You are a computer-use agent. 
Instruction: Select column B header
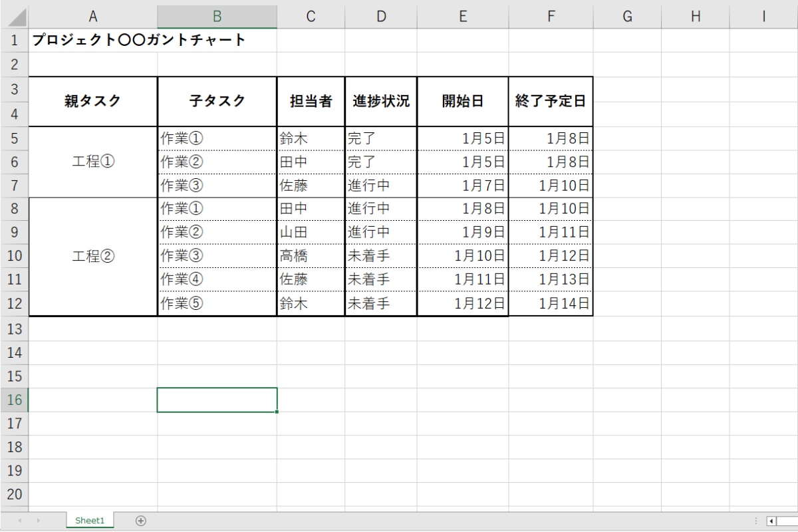pyautogui.click(x=217, y=17)
